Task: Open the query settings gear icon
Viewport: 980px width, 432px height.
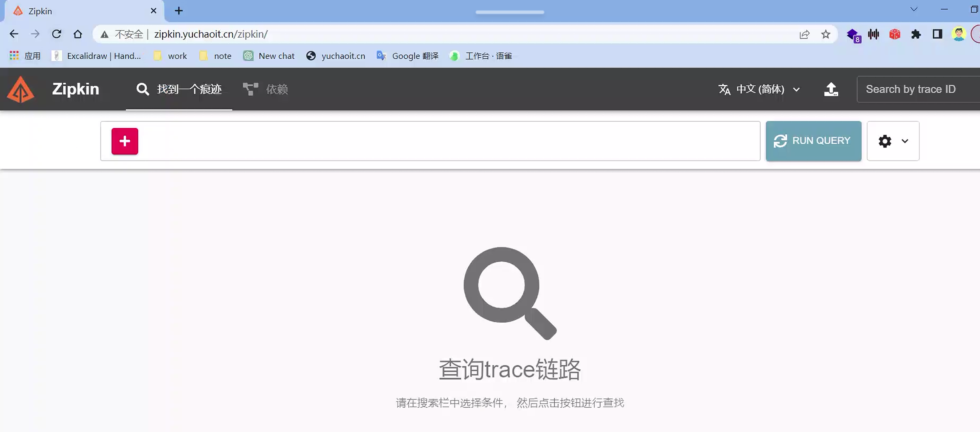Action: click(x=885, y=141)
